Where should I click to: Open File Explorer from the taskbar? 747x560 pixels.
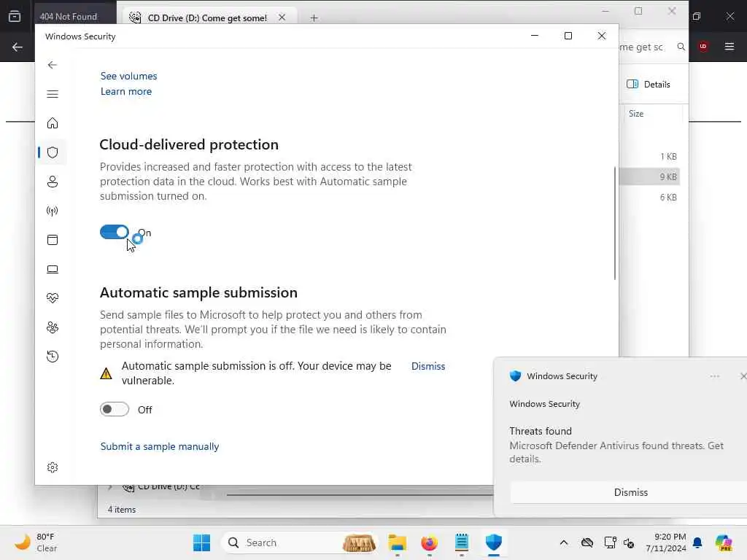[x=397, y=542]
